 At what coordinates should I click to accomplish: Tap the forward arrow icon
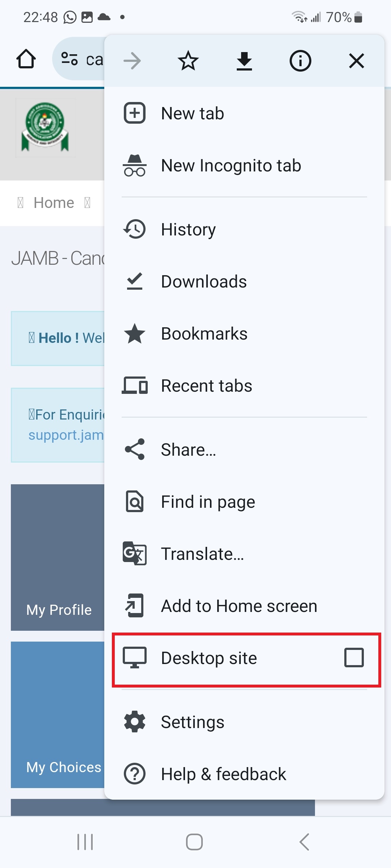(132, 61)
